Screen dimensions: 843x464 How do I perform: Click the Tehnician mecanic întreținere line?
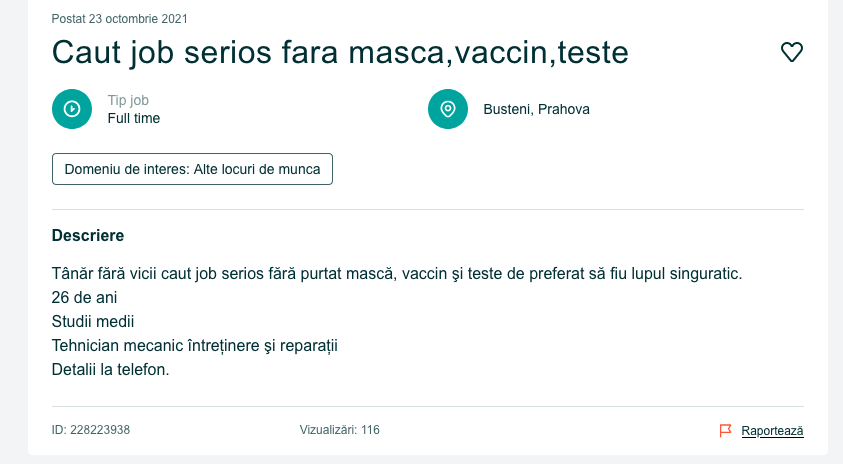(195, 346)
